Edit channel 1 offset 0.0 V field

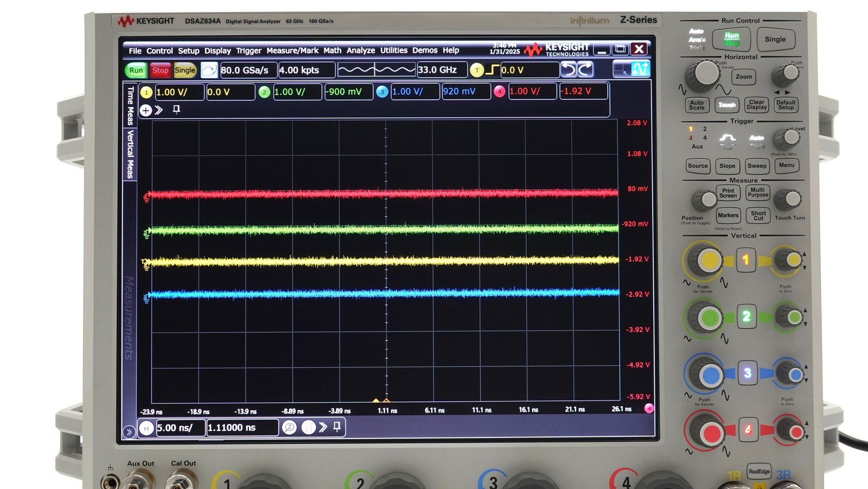click(x=231, y=92)
